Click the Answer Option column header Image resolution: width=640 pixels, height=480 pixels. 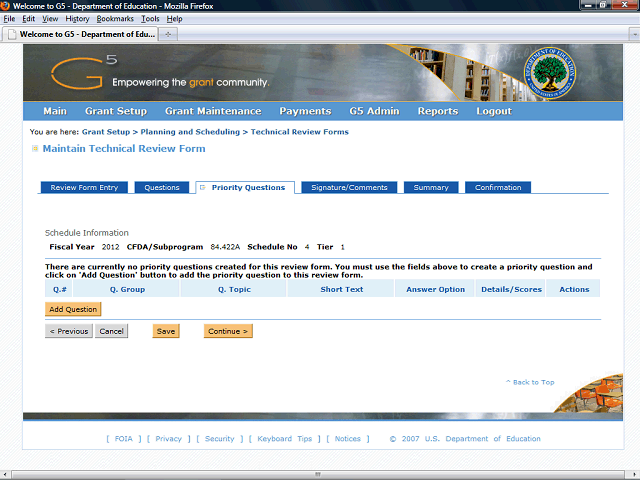point(435,289)
